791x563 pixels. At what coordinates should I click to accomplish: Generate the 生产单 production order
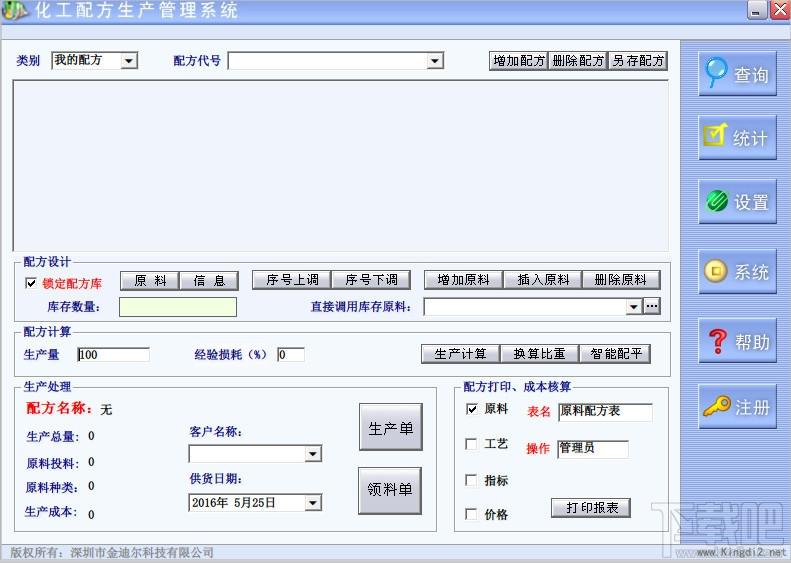click(390, 427)
